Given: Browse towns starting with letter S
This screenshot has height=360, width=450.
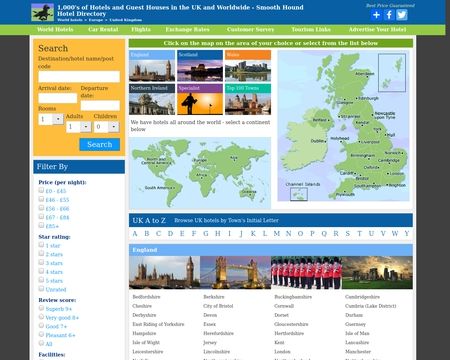Looking at the screenshot, I should 348,234.
